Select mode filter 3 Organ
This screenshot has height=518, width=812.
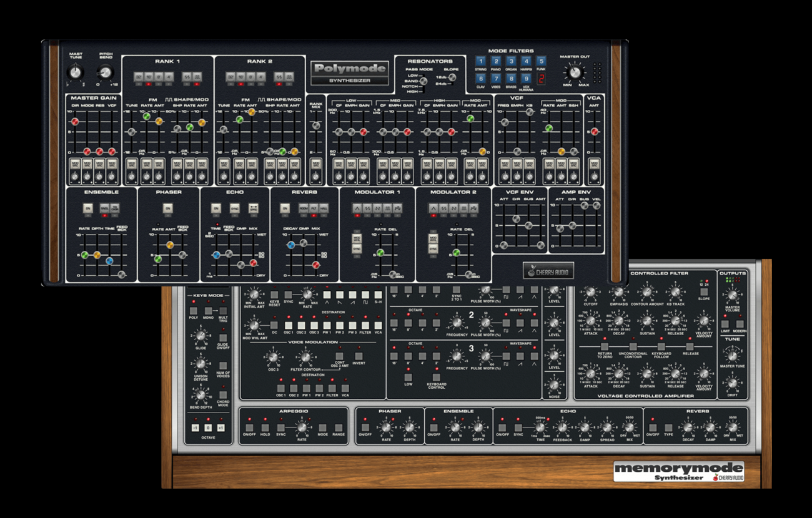511,61
